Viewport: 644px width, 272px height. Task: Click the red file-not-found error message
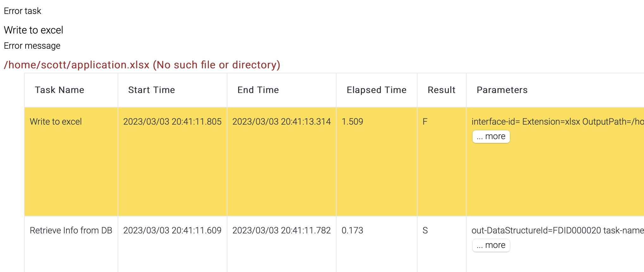tap(142, 65)
